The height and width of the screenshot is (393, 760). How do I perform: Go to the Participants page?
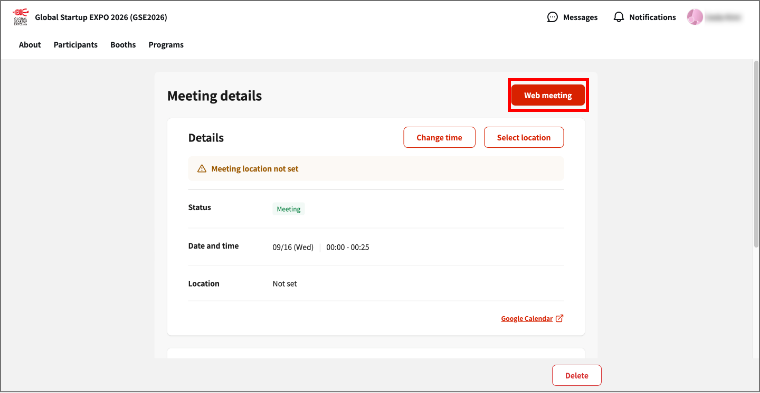76,45
